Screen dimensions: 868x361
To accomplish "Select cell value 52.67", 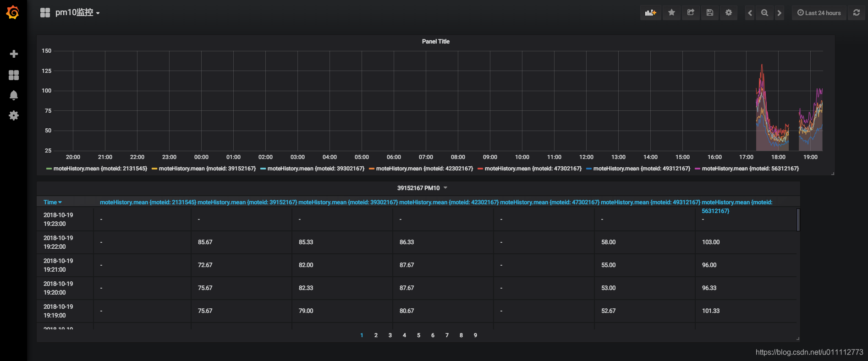I will pyautogui.click(x=608, y=311).
